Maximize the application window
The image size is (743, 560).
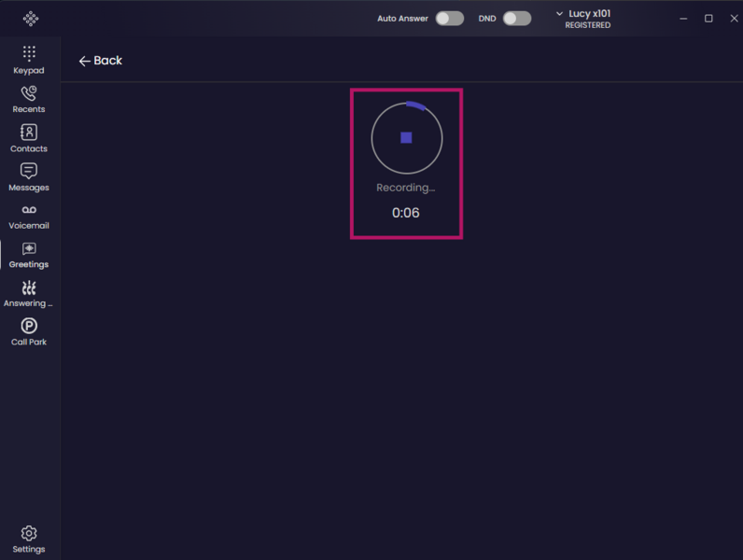pyautogui.click(x=708, y=19)
